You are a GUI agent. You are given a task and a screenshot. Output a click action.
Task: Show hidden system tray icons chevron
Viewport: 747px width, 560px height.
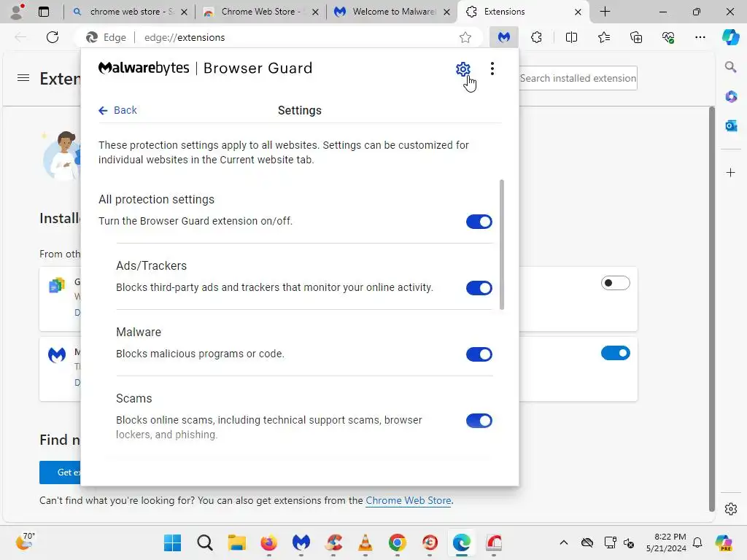(564, 542)
